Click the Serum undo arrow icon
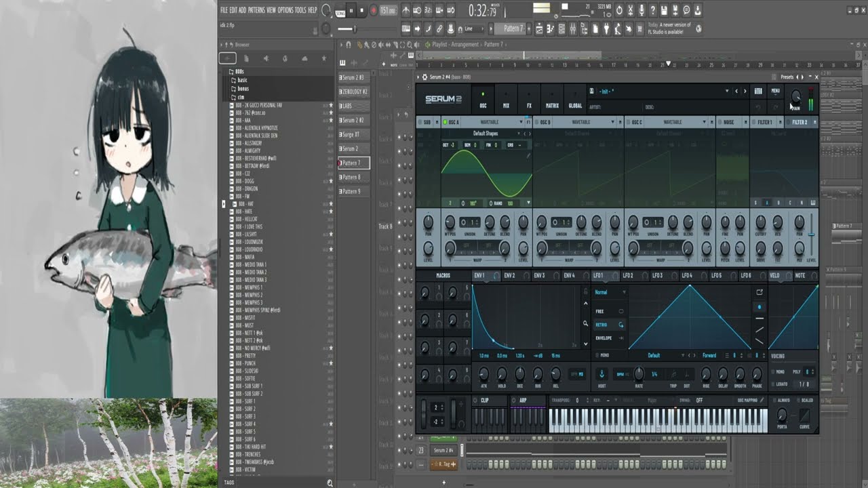 758,107
